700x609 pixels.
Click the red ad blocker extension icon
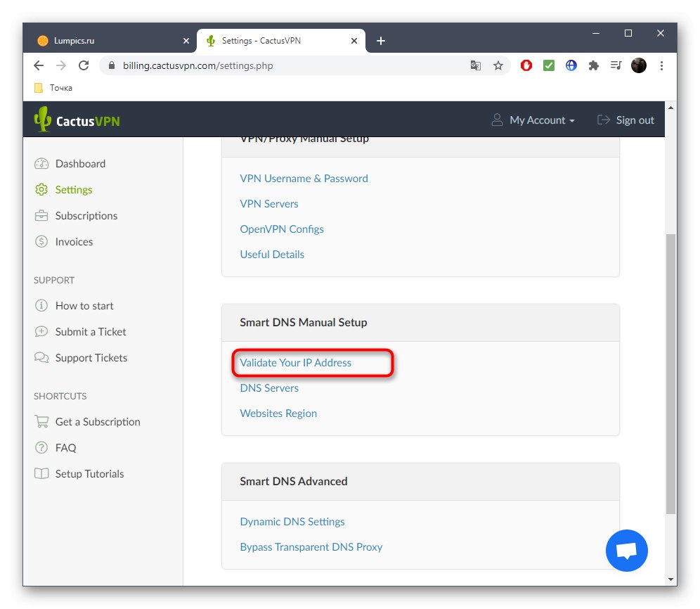tap(526, 65)
